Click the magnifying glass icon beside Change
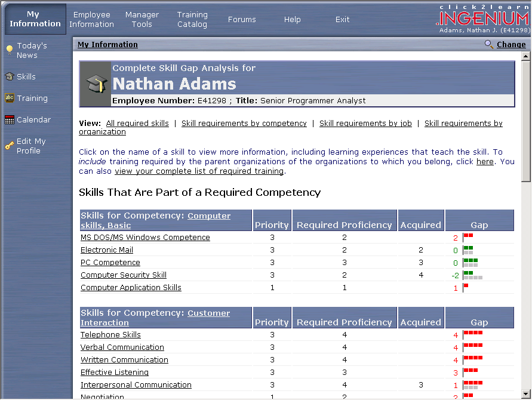532x400 pixels. 489,44
